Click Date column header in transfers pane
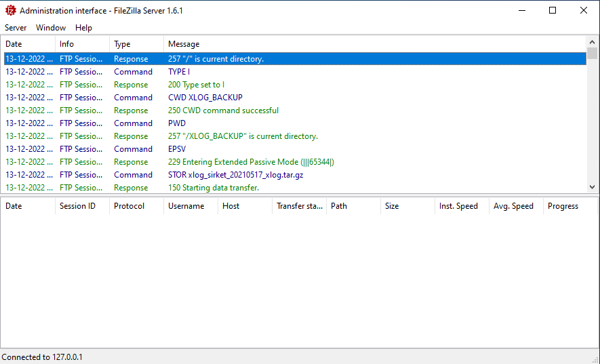The height and width of the screenshot is (364, 600). pyautogui.click(x=28, y=206)
